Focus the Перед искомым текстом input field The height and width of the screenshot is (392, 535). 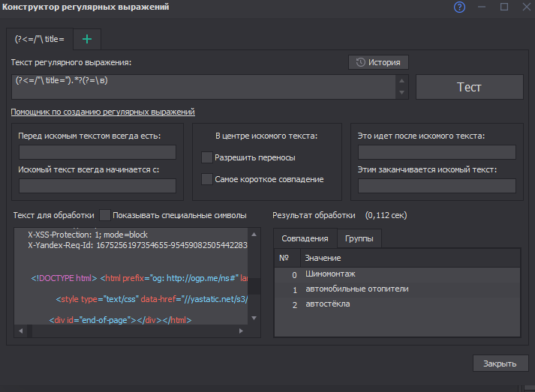98,153
